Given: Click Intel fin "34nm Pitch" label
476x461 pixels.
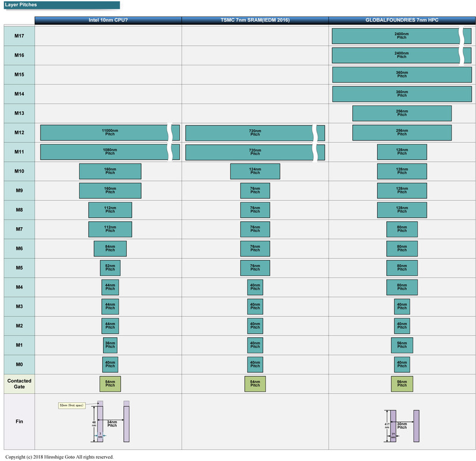Looking at the screenshot, I should (112, 424).
